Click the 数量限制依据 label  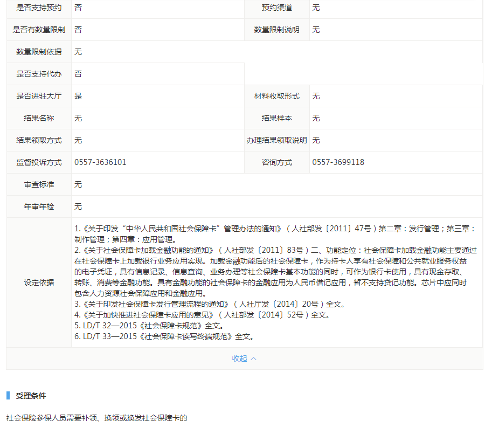pos(39,52)
